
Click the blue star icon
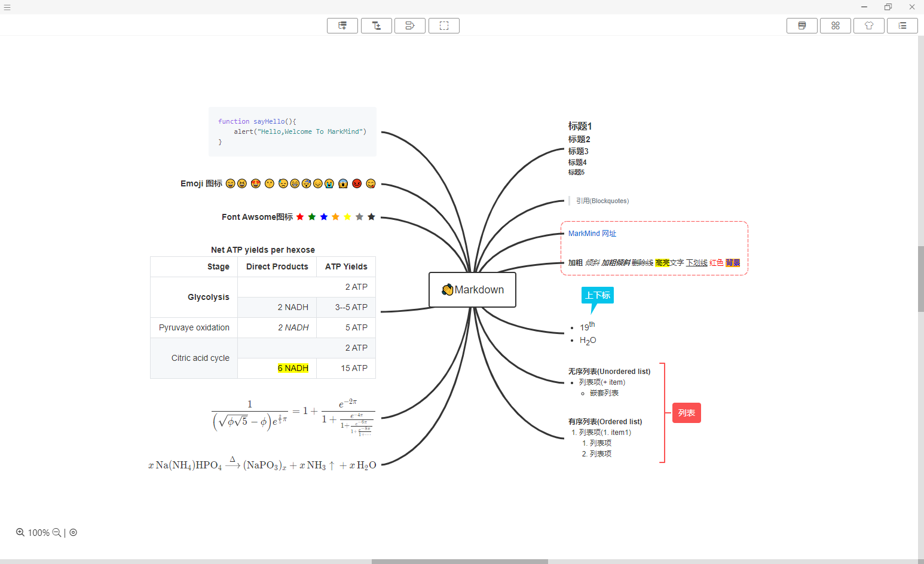click(324, 217)
